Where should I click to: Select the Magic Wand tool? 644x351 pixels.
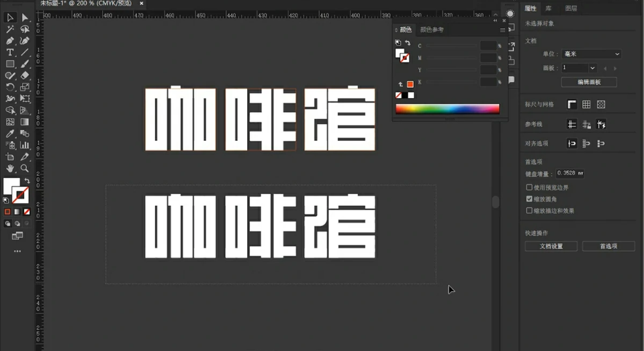10,29
